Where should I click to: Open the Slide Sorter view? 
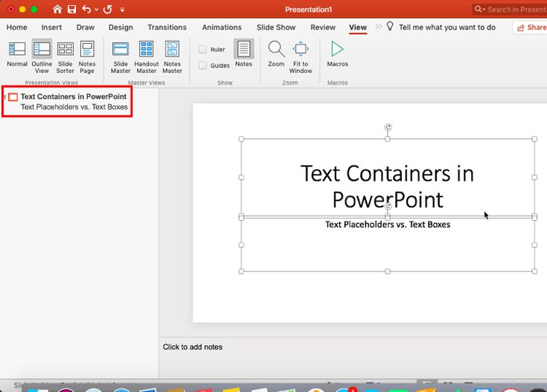(65, 57)
